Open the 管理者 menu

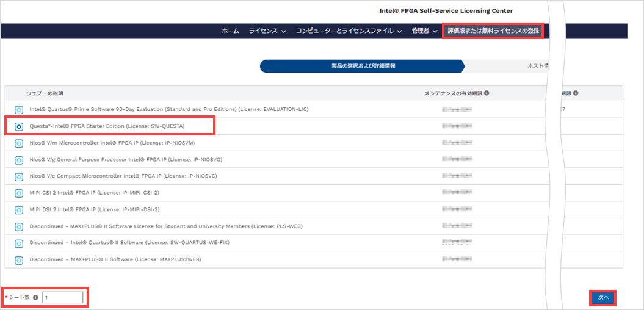(x=421, y=31)
